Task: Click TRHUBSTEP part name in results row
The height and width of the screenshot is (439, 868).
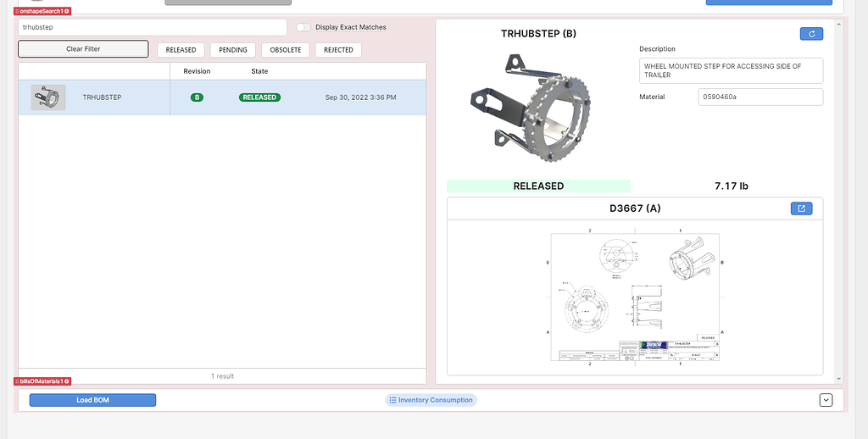Action: pos(102,97)
